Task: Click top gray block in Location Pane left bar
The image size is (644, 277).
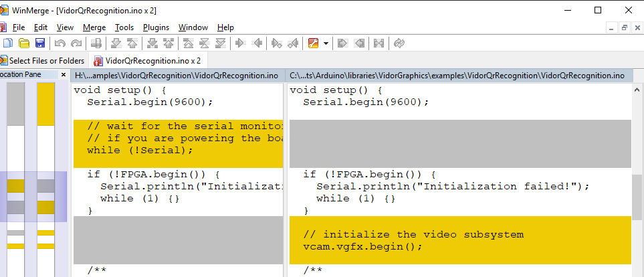Action: click(15, 104)
